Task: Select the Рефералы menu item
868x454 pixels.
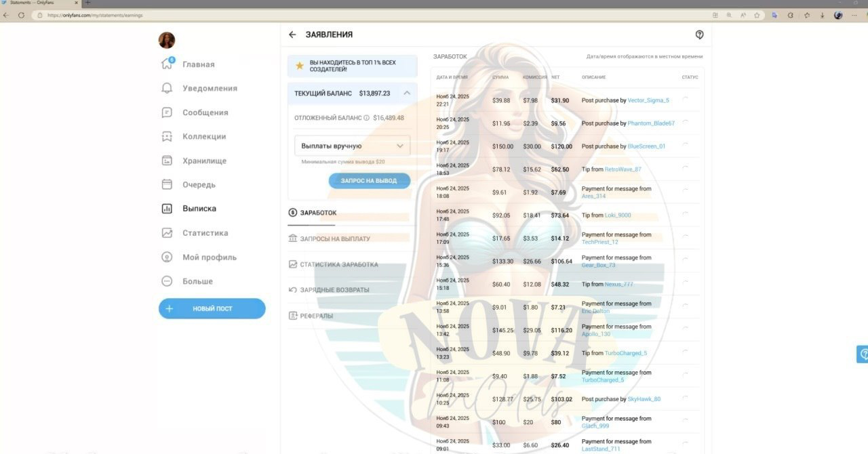Action: tap(316, 316)
